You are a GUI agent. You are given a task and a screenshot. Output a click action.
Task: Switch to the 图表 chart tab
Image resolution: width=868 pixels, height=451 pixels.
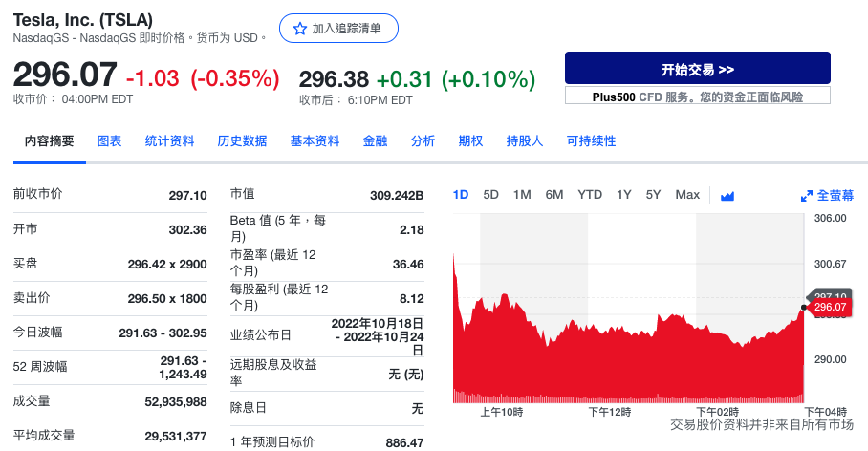click(x=110, y=141)
